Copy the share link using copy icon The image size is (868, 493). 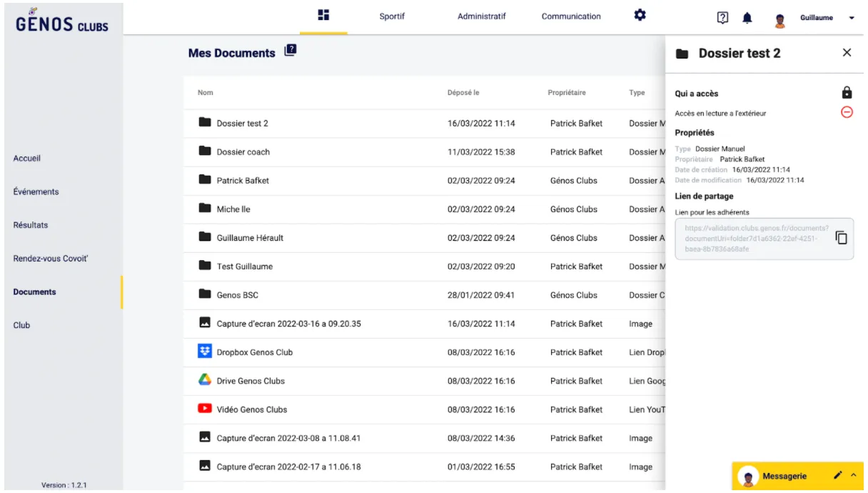coord(842,238)
